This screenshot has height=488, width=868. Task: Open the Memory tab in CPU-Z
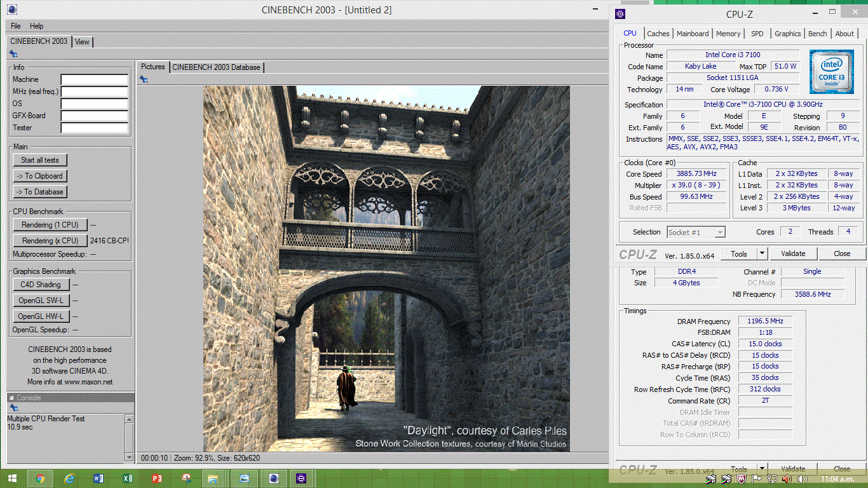click(728, 34)
